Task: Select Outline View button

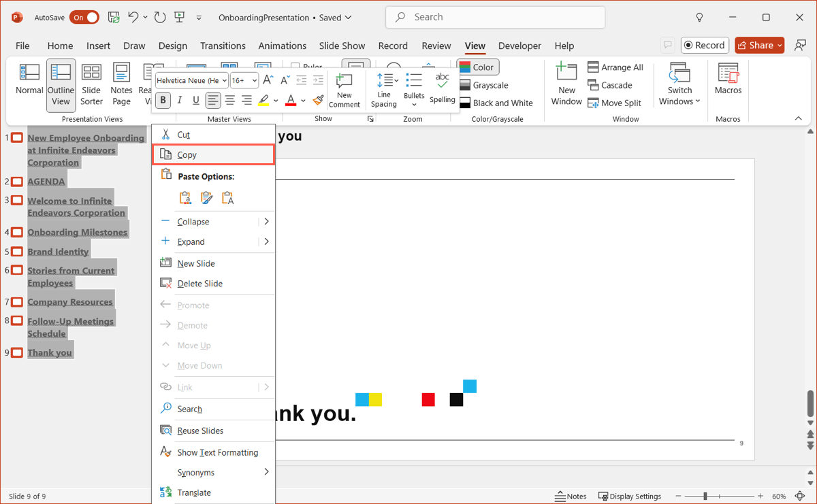Action: pyautogui.click(x=61, y=85)
